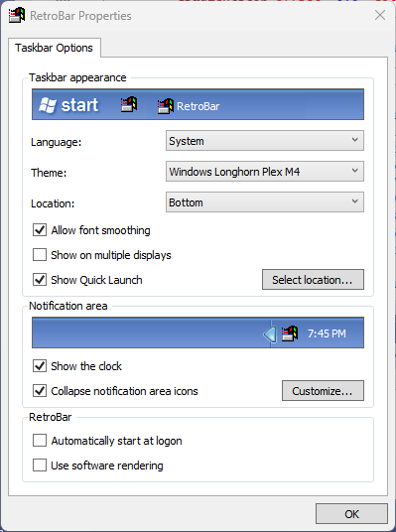Toggle Show the clock checkbox

(x=40, y=366)
